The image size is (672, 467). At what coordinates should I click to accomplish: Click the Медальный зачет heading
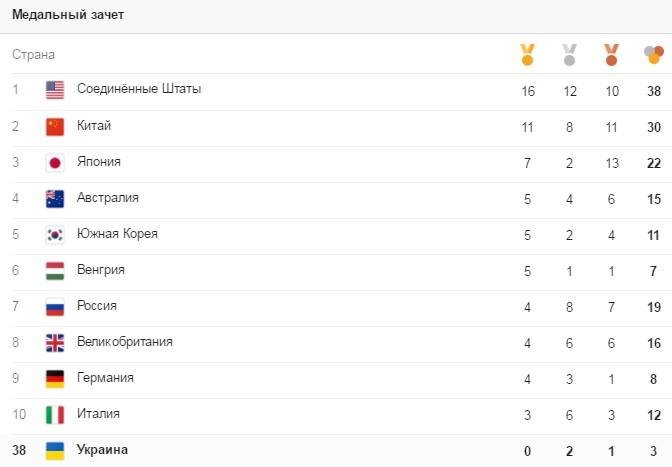(x=68, y=15)
